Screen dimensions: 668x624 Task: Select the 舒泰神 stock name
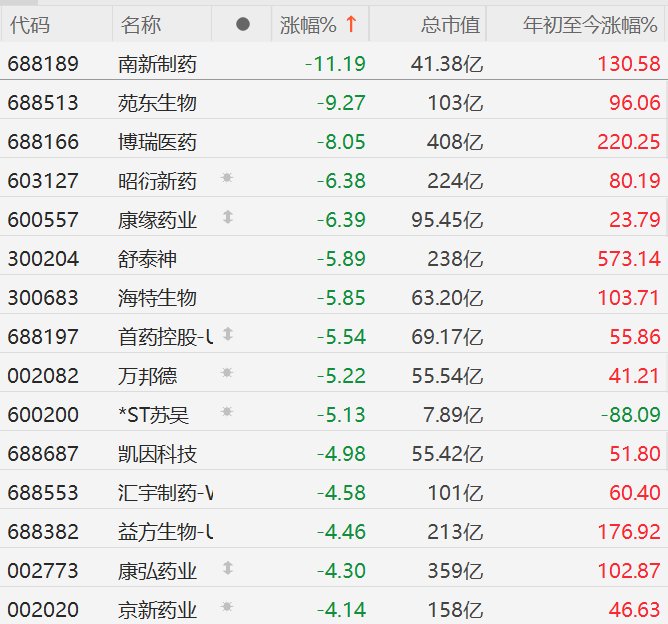tap(147, 259)
